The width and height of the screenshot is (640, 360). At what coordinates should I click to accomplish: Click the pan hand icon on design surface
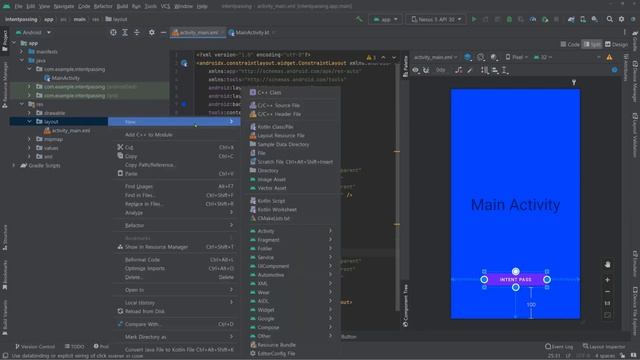[x=607, y=264]
